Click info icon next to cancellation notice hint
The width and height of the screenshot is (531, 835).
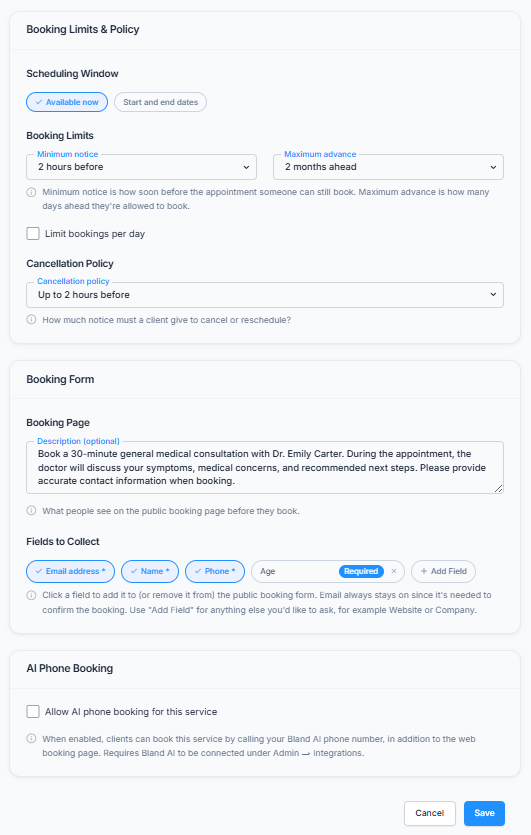pos(31,320)
